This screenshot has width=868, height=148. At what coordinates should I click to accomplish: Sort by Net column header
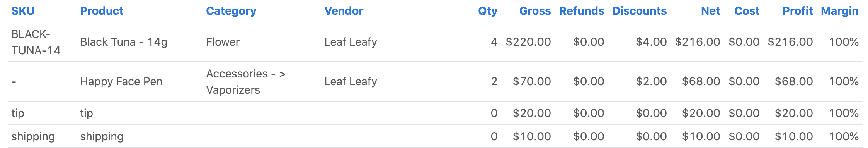click(710, 11)
